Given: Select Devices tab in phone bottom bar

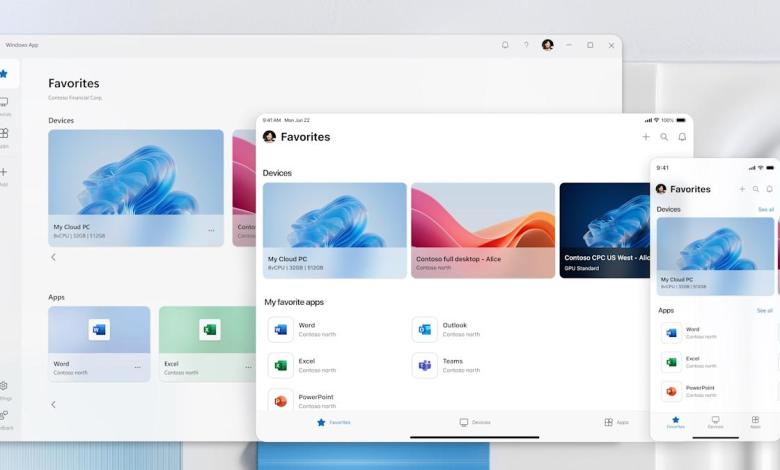Looking at the screenshot, I should click(x=715, y=423).
